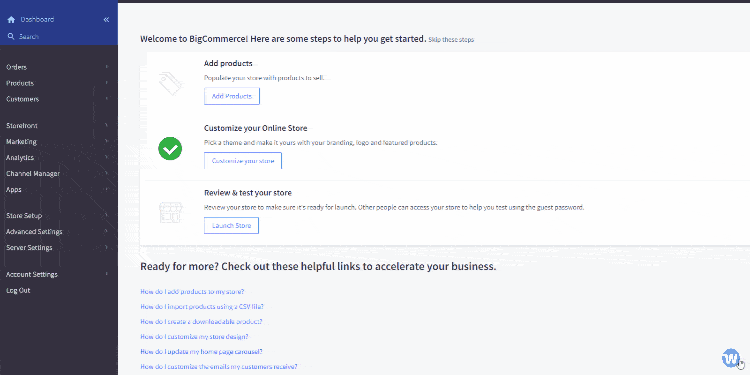Expand the Advanced Settings menu
The image size is (750, 375).
point(59,232)
